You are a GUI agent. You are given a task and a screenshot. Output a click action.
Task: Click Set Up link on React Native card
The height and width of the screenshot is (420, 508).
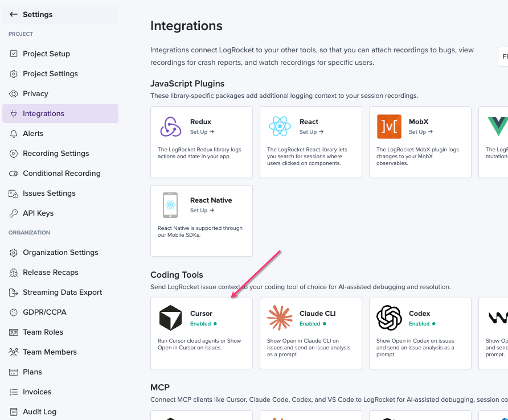click(202, 211)
